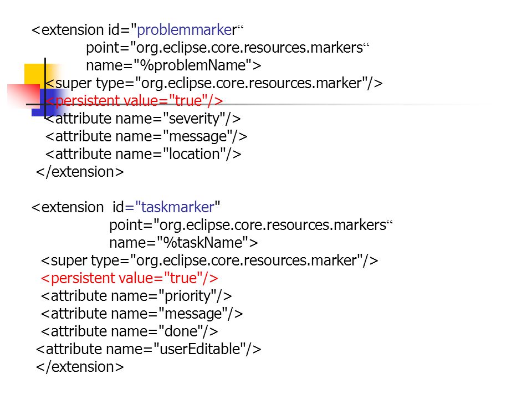The height and width of the screenshot is (399, 532).
Task: Click the second point="org.eclipse.core.resources.markers" line
Action: (x=250, y=225)
